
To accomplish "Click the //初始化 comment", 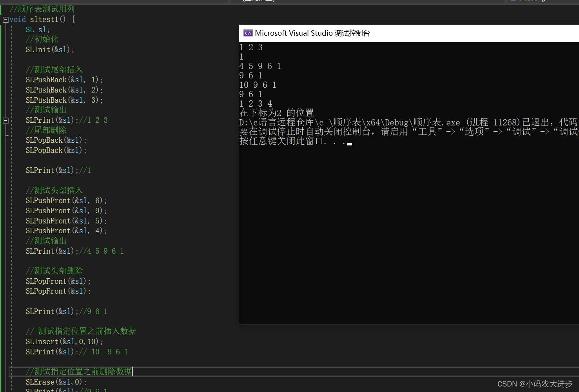I will point(42,39).
